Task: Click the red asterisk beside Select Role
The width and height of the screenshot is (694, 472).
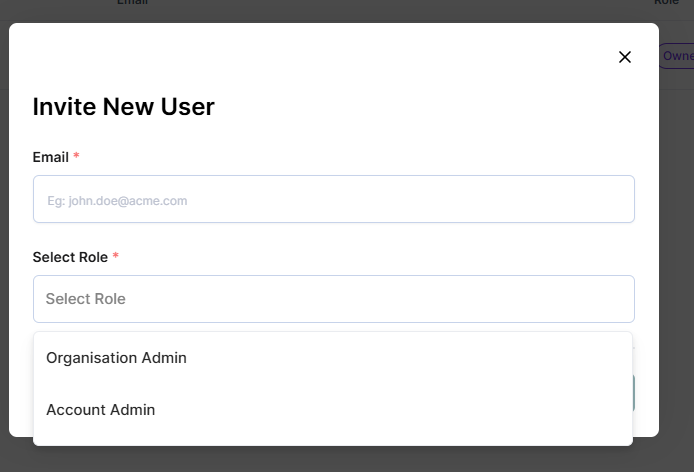Action: 115,258
